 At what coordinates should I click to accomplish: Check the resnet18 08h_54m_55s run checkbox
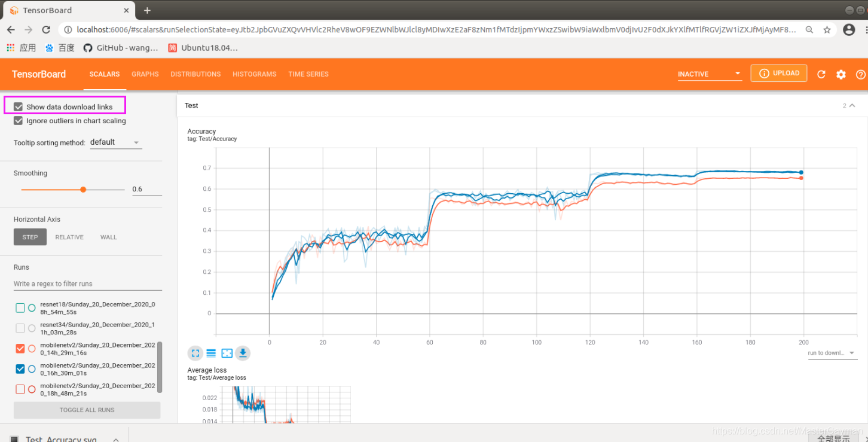(x=20, y=308)
